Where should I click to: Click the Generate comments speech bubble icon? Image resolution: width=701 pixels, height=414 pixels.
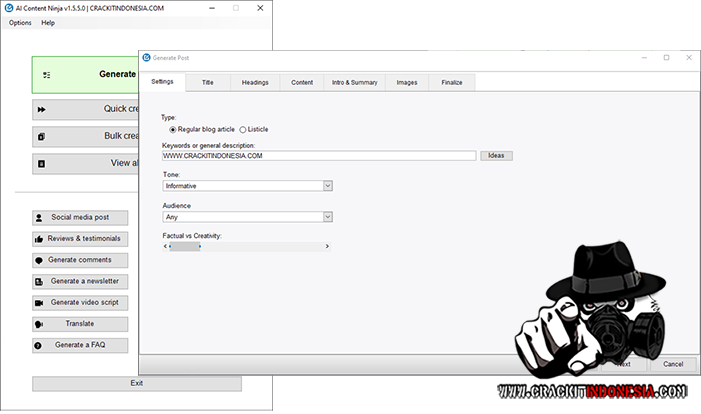point(39,261)
